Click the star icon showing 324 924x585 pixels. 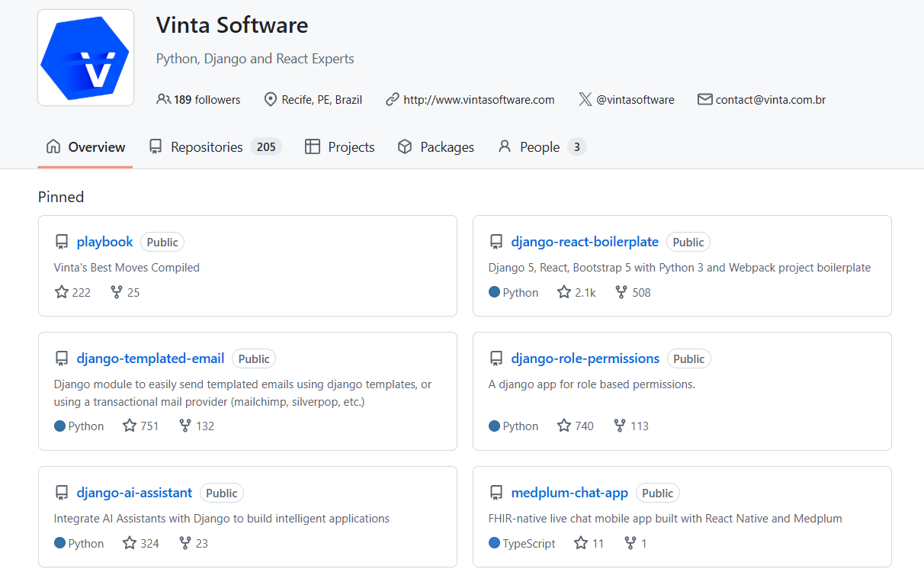click(130, 543)
